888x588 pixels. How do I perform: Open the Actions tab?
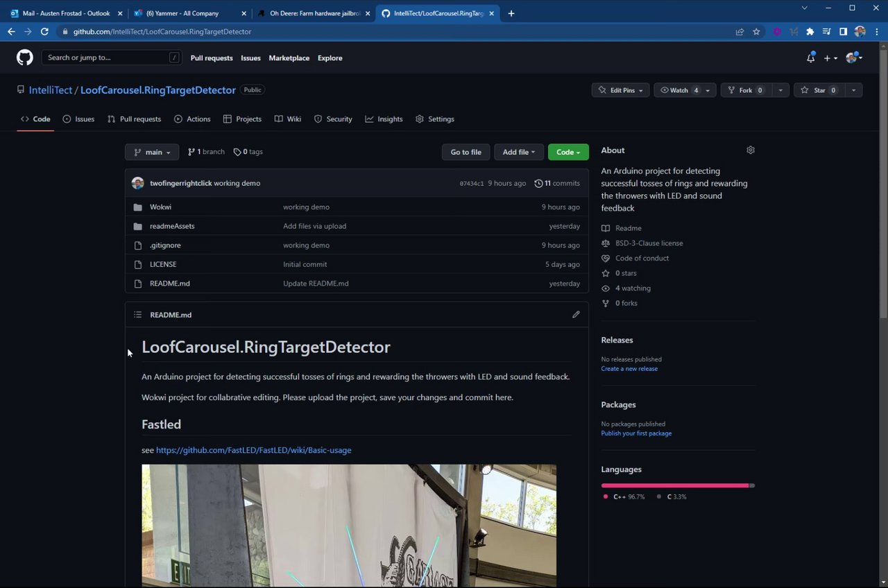click(x=192, y=119)
